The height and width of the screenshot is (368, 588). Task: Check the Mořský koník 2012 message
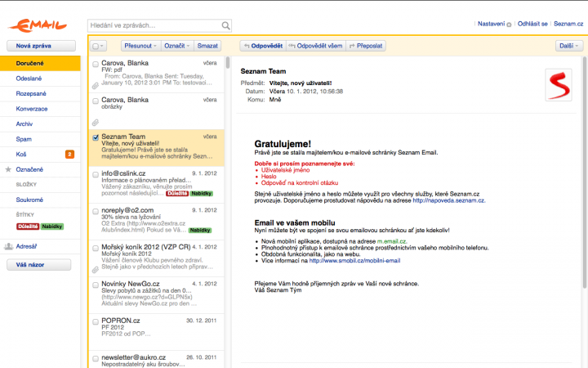(x=96, y=249)
